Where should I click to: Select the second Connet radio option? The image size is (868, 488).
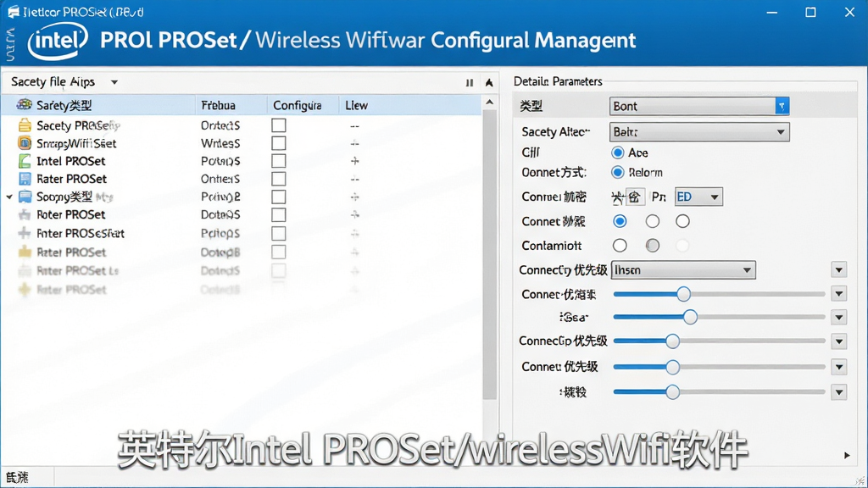(653, 221)
